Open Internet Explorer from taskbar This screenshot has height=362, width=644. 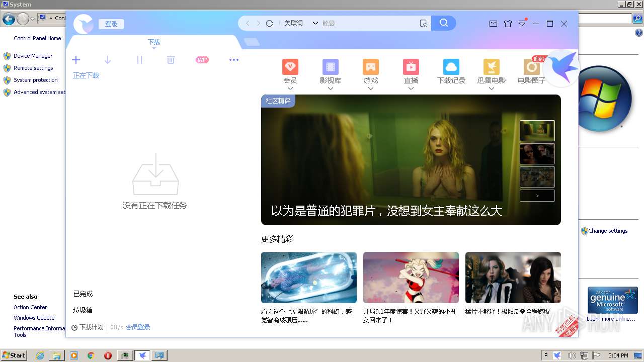[40, 355]
